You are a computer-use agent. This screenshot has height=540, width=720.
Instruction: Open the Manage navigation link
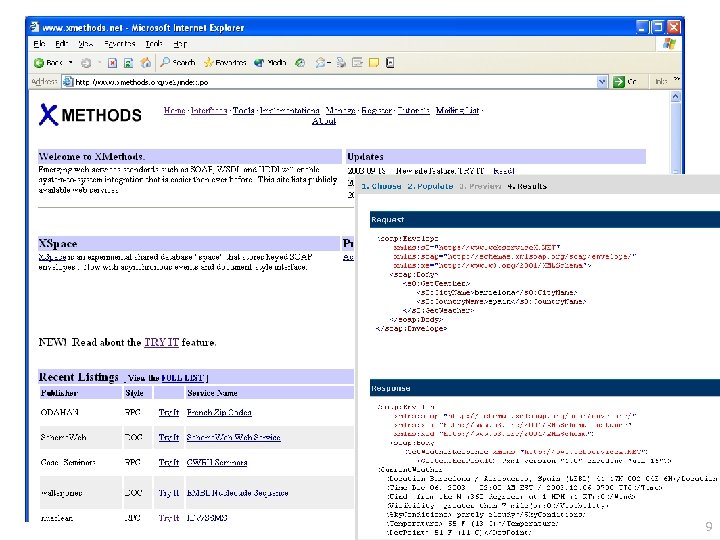[340, 110]
